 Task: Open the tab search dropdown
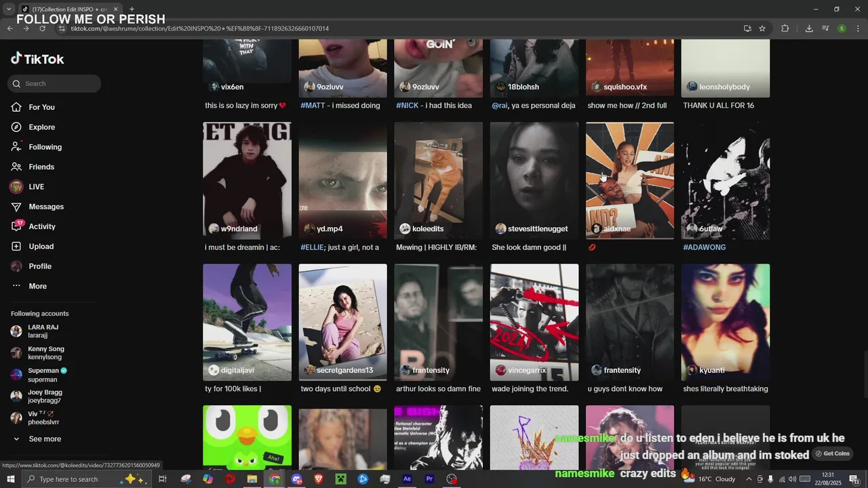(8, 9)
